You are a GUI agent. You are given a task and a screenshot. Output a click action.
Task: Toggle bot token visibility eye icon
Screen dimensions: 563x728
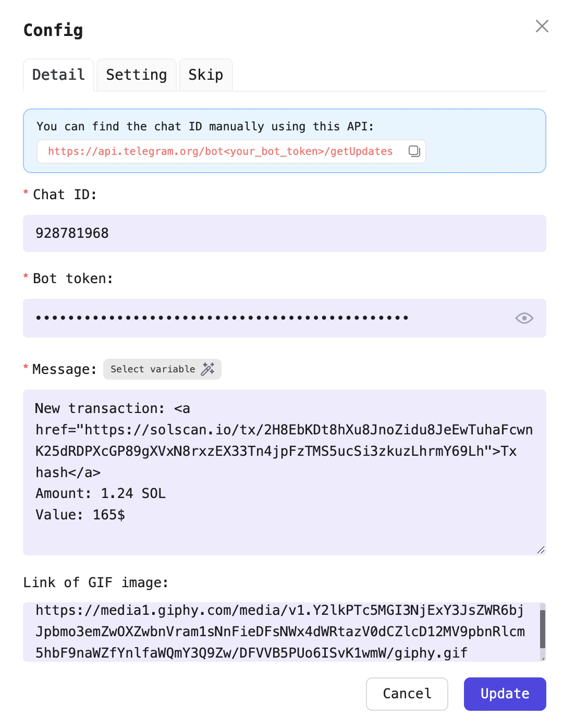pyautogui.click(x=524, y=318)
